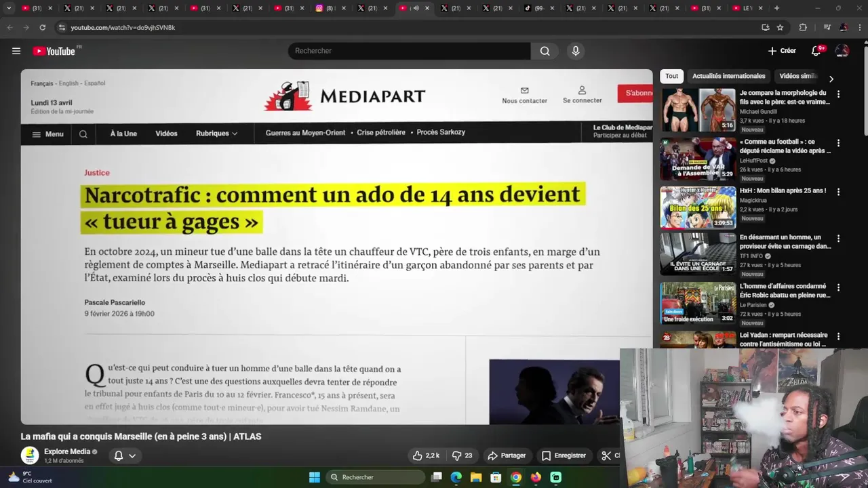This screenshot has width=868, height=488.
Task: Open the install app icon in the address bar
Action: (765, 27)
